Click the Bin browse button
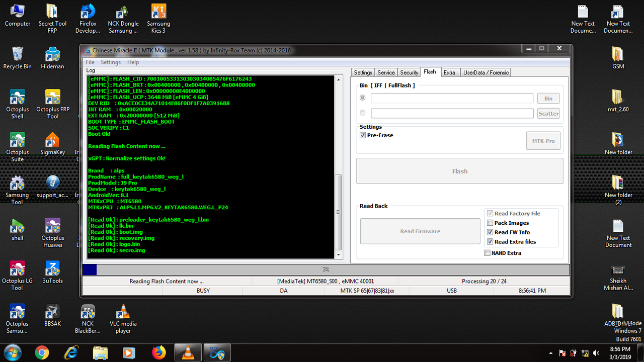 [x=548, y=99]
